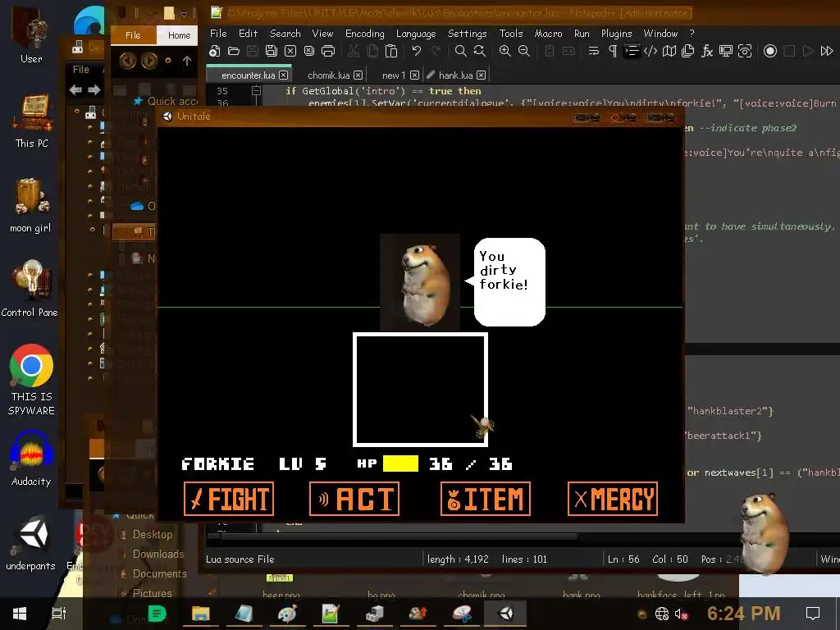This screenshot has height=630, width=840.
Task: Open the Language menu in Notepad++
Action: click(x=416, y=33)
